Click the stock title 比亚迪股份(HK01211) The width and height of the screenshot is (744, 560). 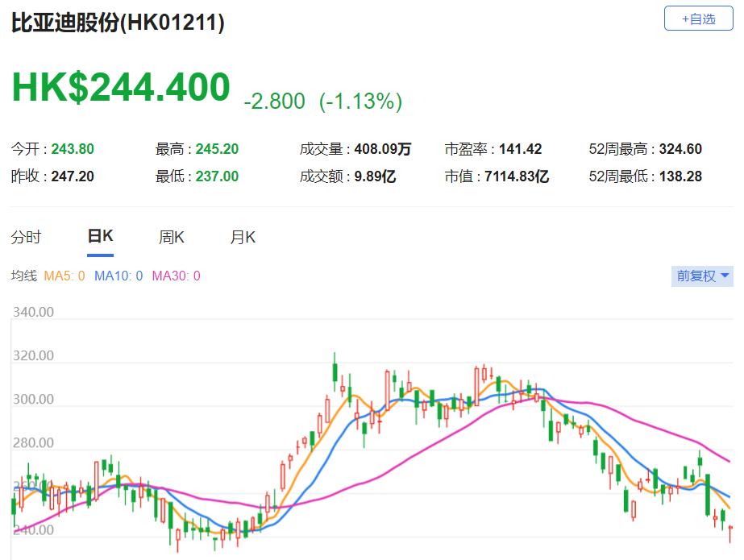[x=118, y=23]
